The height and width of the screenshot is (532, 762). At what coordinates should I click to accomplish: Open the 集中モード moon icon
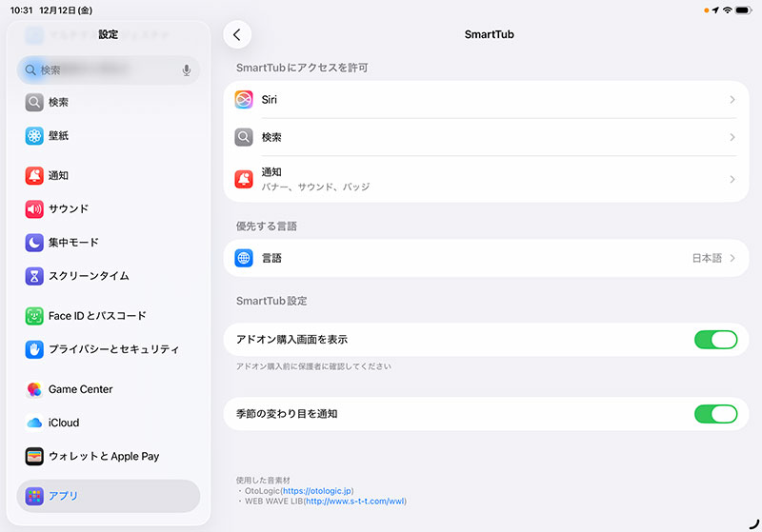(x=34, y=243)
